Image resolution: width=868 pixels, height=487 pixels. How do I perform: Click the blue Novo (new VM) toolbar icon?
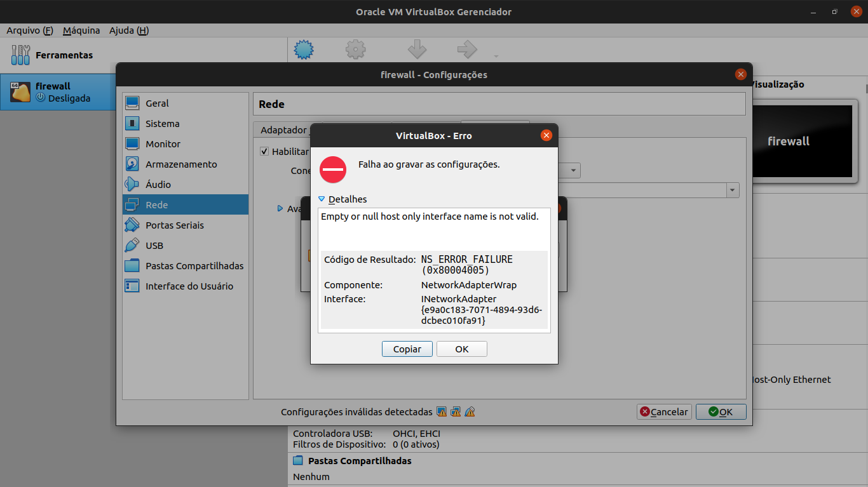304,50
